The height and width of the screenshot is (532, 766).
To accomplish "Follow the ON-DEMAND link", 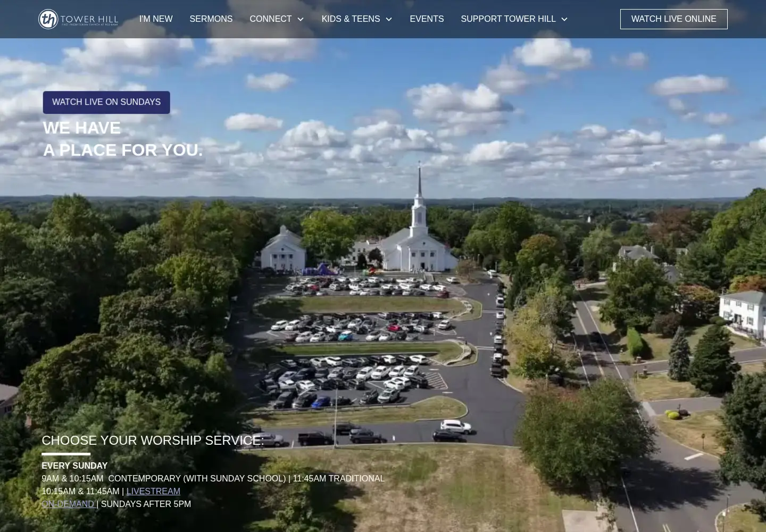I will (x=68, y=504).
